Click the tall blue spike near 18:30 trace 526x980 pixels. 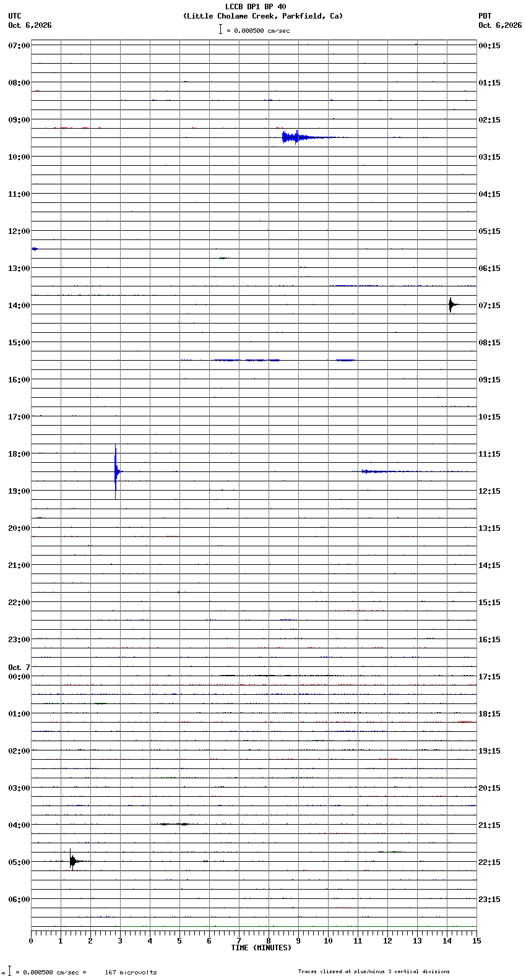116,471
